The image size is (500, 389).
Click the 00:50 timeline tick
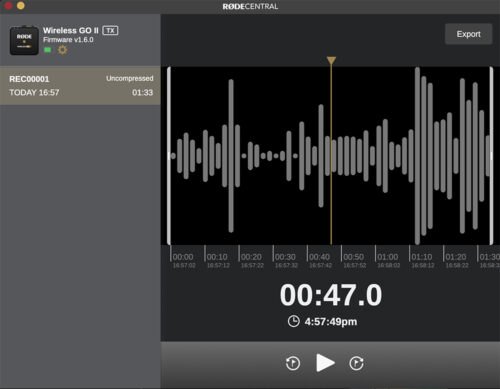[354, 257]
